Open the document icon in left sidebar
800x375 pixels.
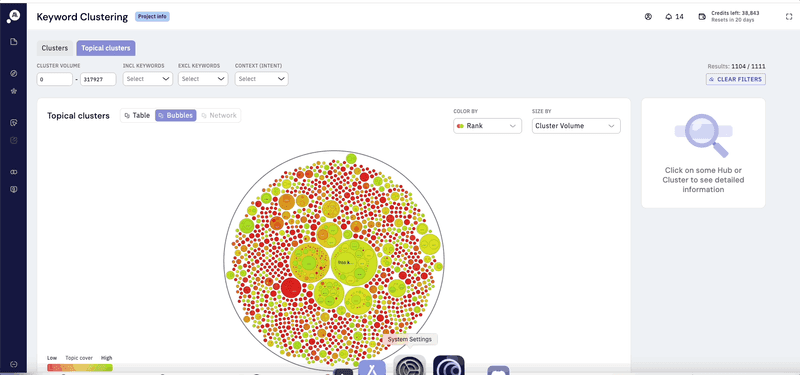pos(14,41)
